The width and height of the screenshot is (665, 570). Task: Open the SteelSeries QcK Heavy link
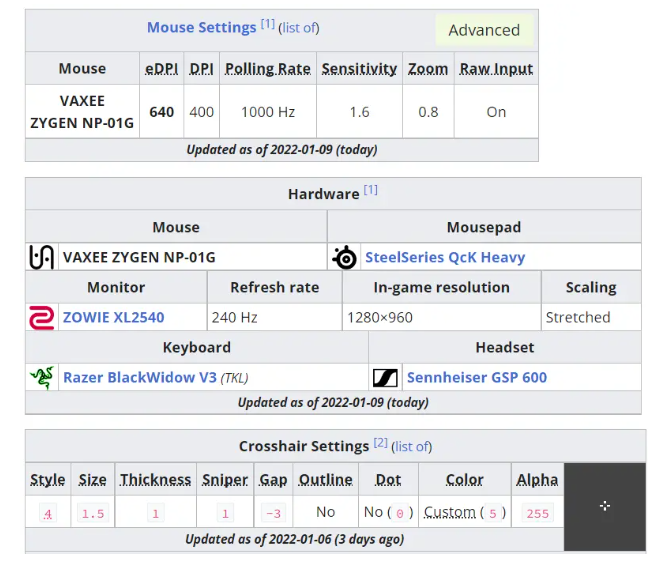coord(445,257)
